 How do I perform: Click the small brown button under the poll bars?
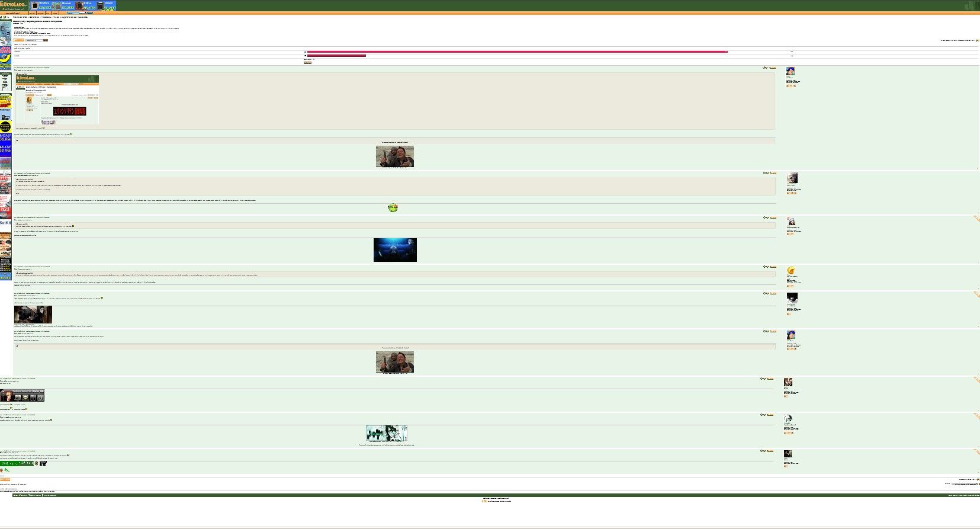click(x=307, y=62)
